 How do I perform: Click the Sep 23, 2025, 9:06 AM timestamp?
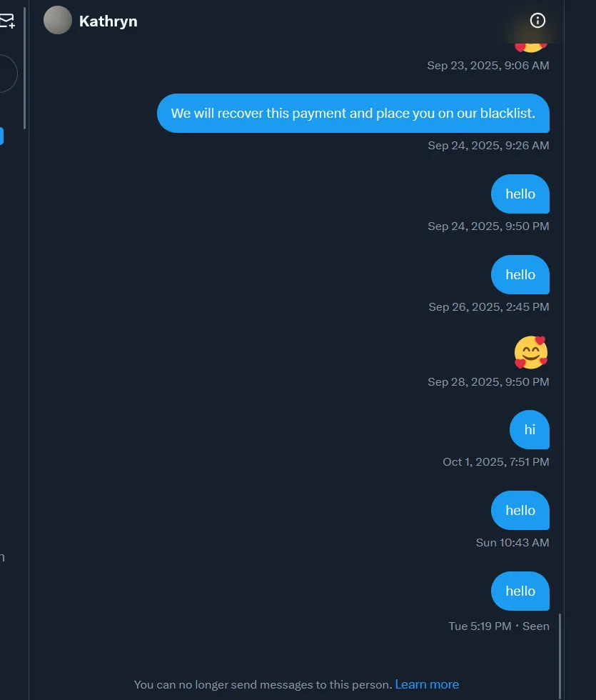click(488, 66)
